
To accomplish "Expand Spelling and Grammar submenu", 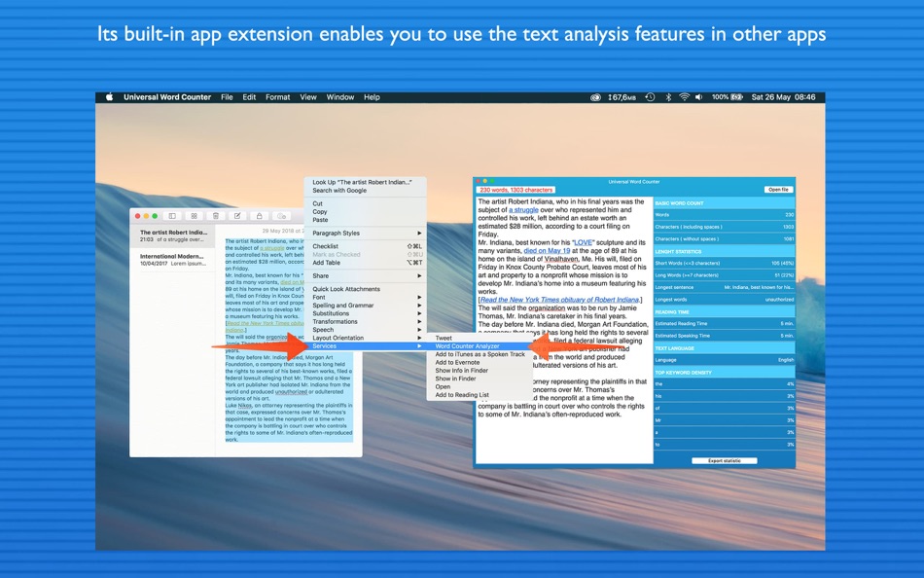I will pyautogui.click(x=366, y=306).
